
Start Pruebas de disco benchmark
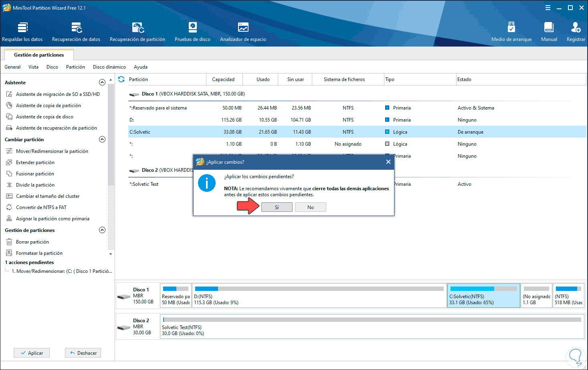192,32
